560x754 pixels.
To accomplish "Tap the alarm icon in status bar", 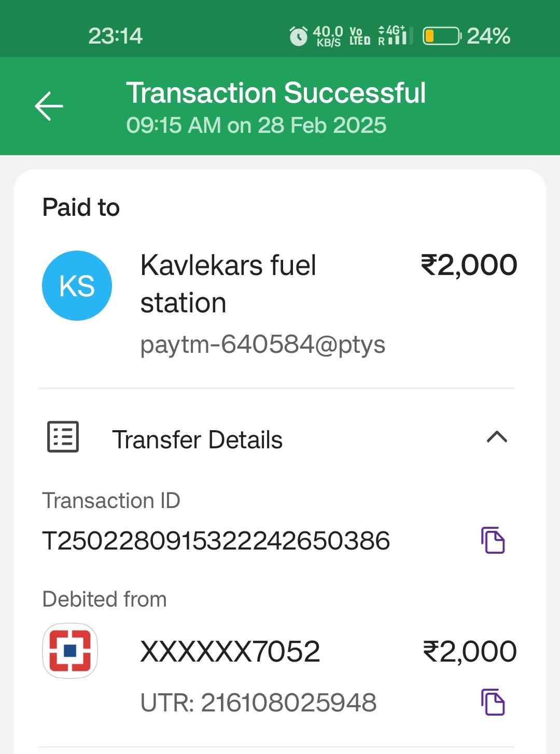I will [298, 36].
